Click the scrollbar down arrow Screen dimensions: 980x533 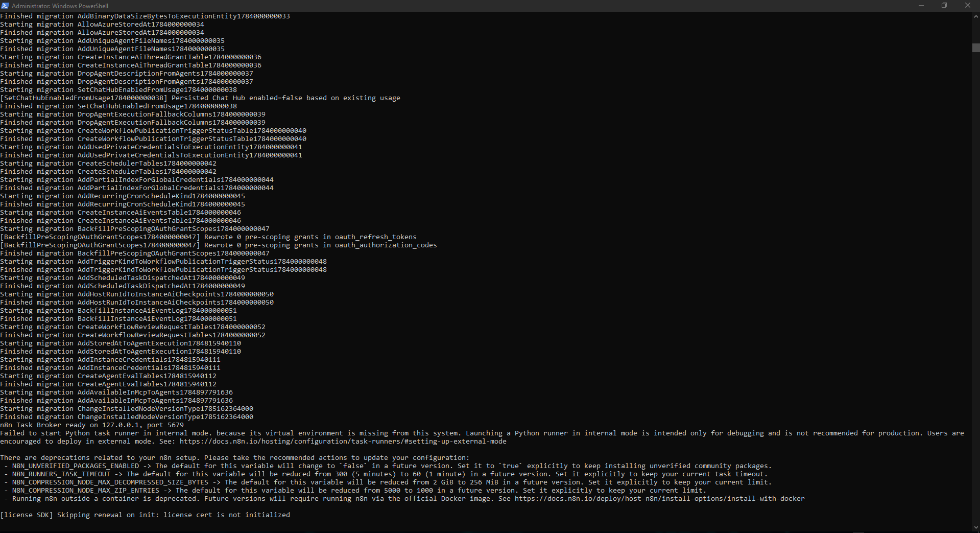[976, 528]
